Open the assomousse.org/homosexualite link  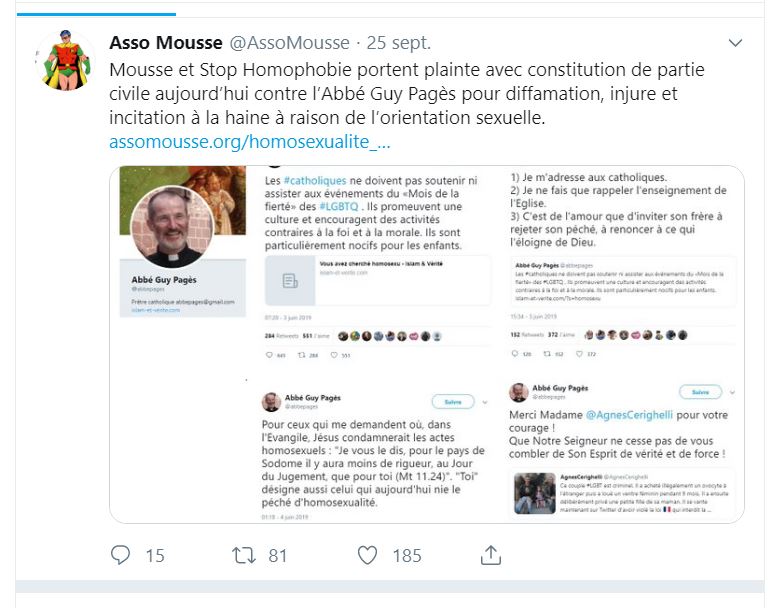click(250, 142)
